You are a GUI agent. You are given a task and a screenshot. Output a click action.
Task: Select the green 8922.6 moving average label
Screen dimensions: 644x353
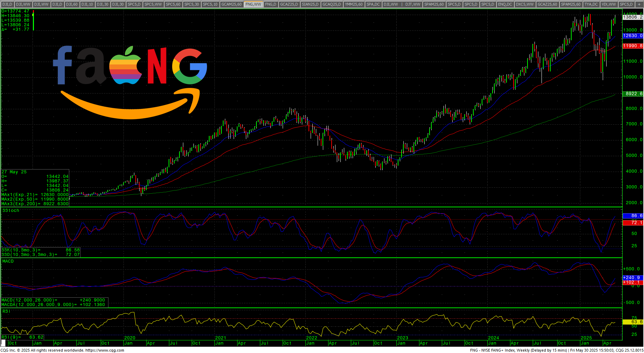(633, 94)
